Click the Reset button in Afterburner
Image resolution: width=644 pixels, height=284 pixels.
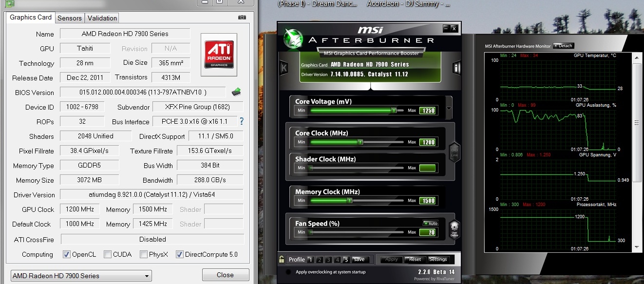pyautogui.click(x=415, y=259)
